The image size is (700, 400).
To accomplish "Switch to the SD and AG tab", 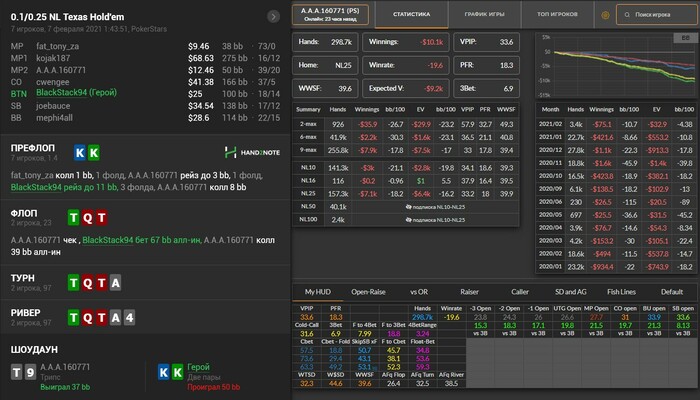I will 571,292.
